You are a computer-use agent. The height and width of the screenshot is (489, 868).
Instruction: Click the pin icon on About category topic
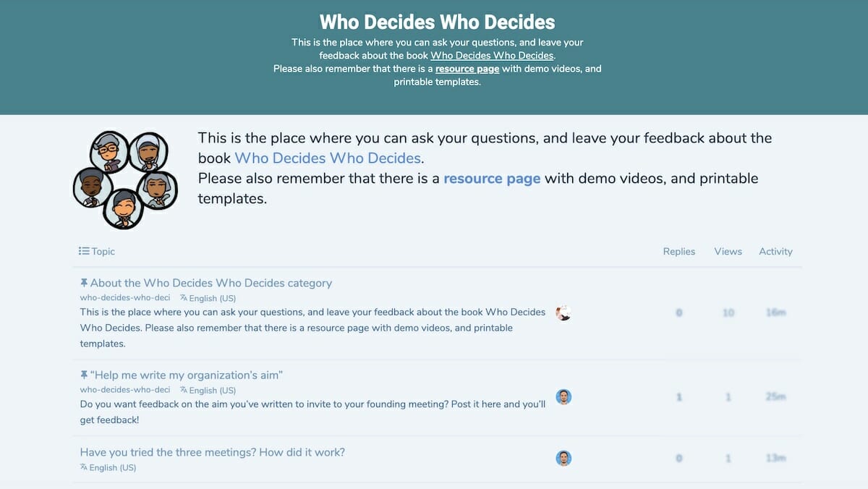[x=84, y=283]
